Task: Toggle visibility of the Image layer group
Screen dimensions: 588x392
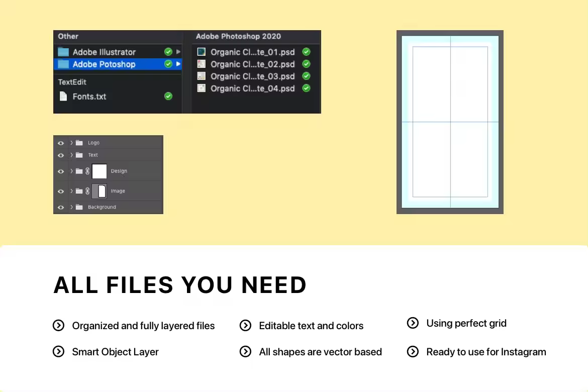Action: point(61,191)
